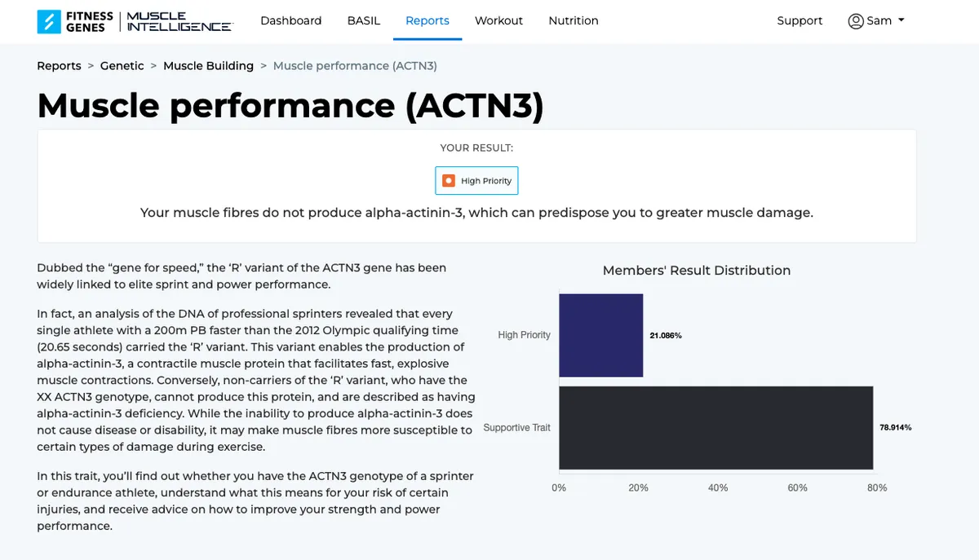Click the alpha-actinin-3 result summary sentence

476,213
